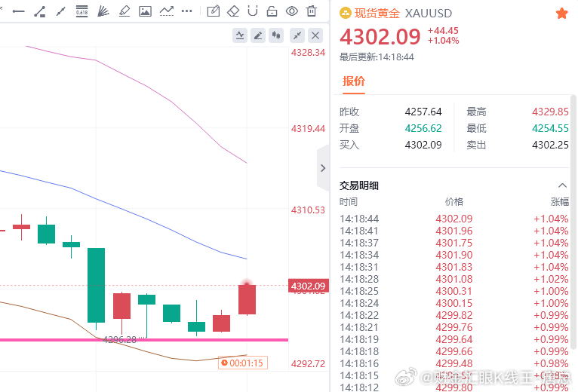Open the 报价 tab
Screen dimensions: 578x392
click(x=354, y=81)
